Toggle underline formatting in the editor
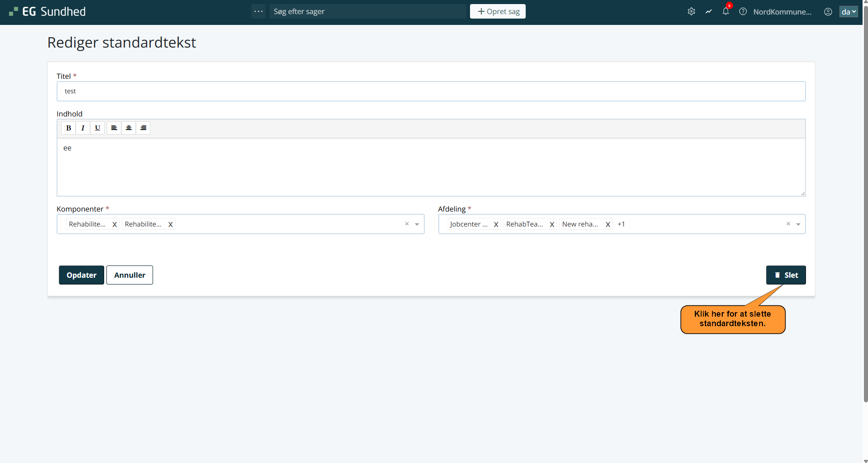This screenshot has height=463, width=868. tap(97, 128)
